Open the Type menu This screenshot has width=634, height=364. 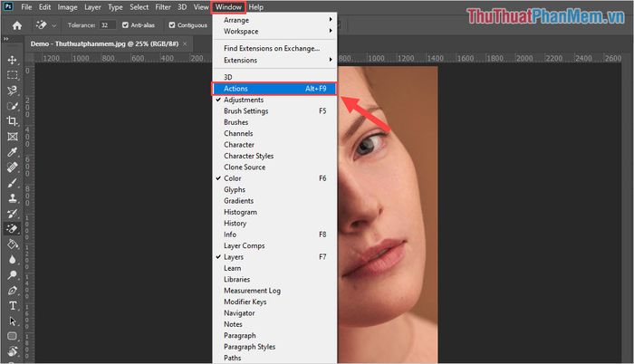115,7
